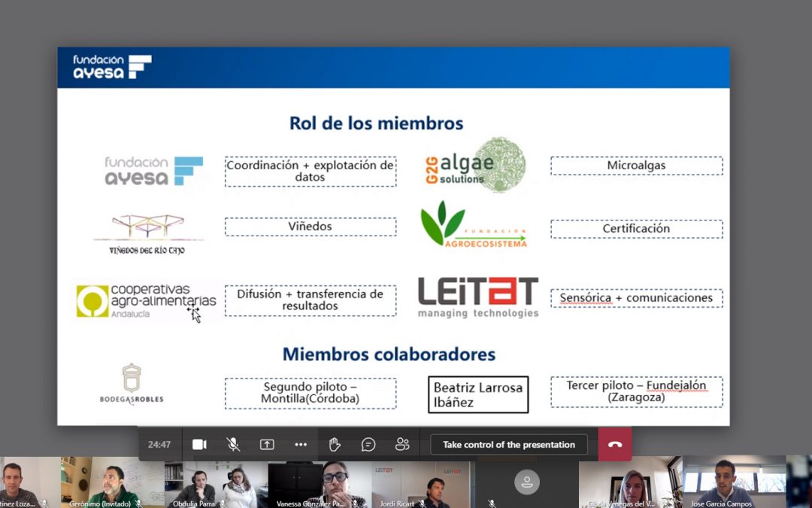Click the 'Miembros colaboradores' heading
Screen dimensions: 812x508
point(389,354)
